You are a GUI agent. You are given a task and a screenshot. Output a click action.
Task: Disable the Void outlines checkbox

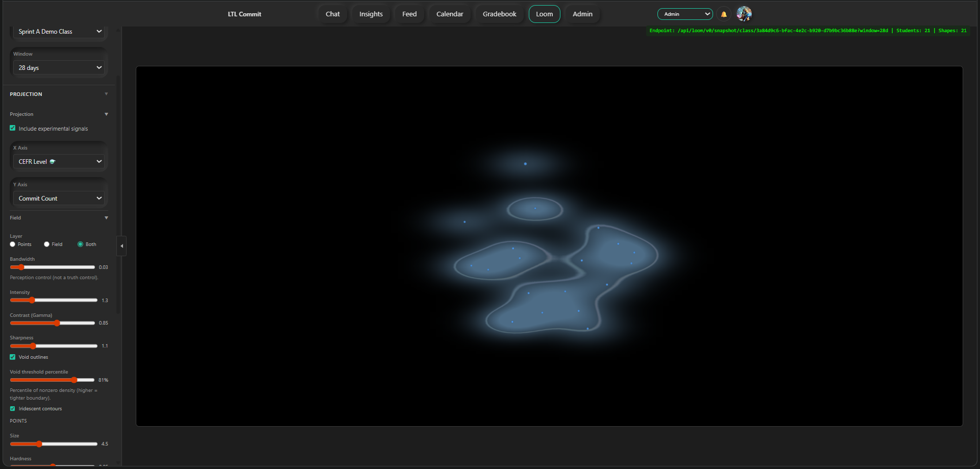[x=13, y=357]
